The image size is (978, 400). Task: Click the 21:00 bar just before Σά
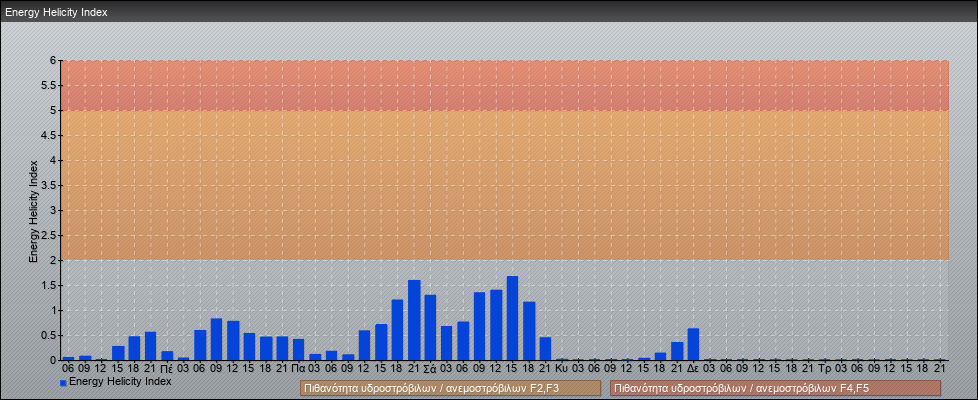[x=414, y=320]
